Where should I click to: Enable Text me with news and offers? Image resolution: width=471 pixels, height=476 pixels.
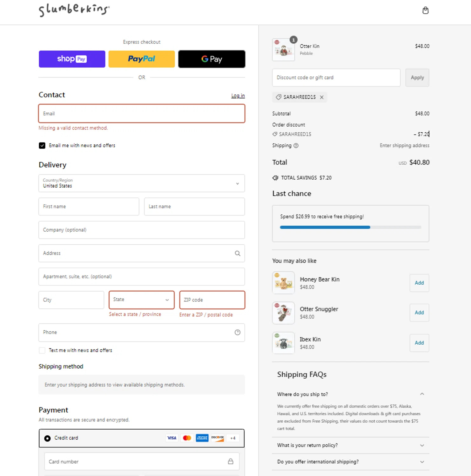42,350
